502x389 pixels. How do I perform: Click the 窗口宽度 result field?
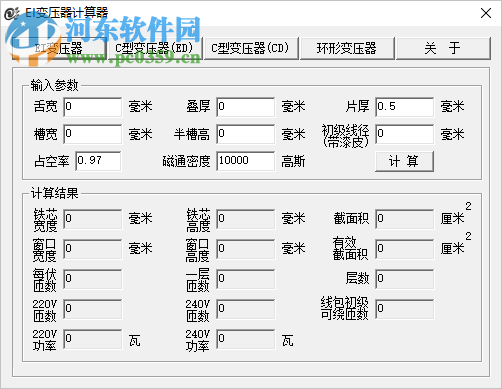click(93, 249)
